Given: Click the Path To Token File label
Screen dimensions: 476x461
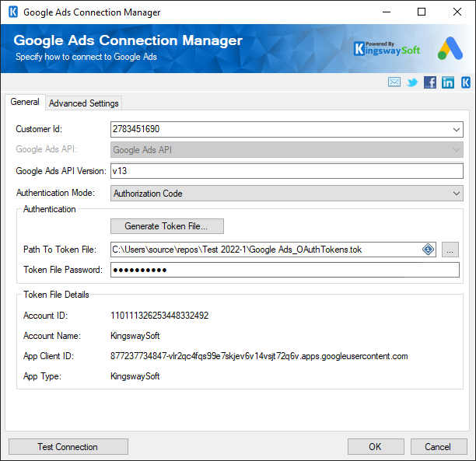Looking at the screenshot, I should (60, 250).
